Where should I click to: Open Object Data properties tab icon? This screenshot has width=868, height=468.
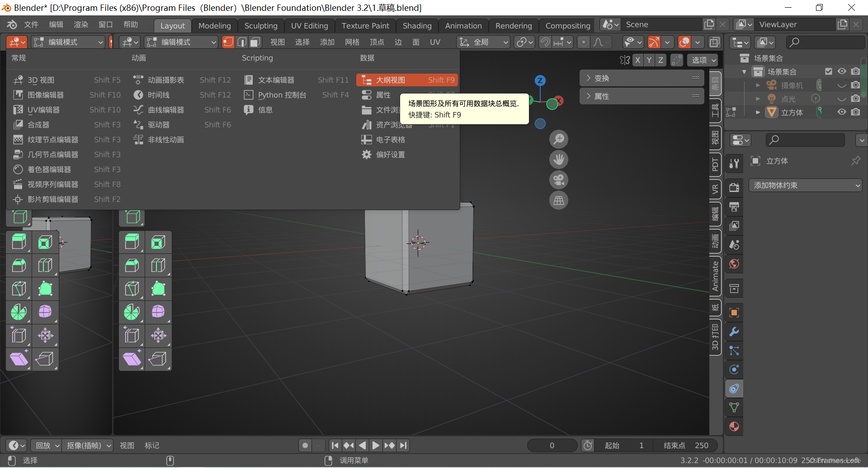click(734, 407)
